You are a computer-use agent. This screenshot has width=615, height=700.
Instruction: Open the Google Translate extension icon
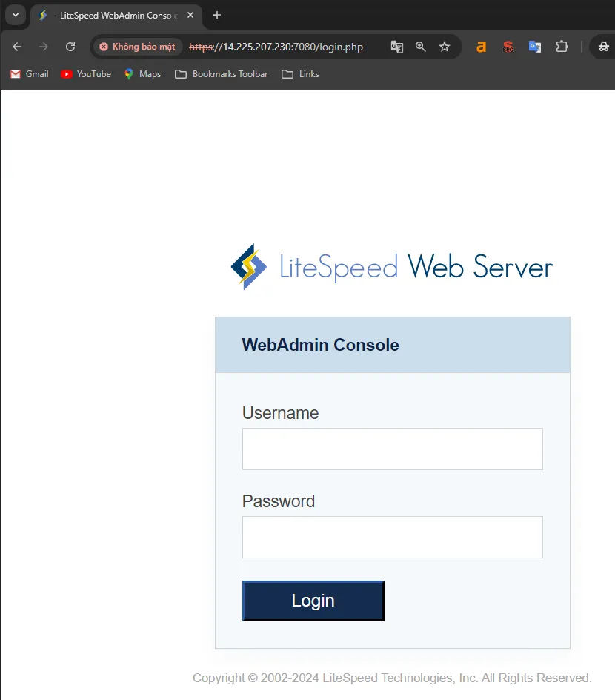535,47
